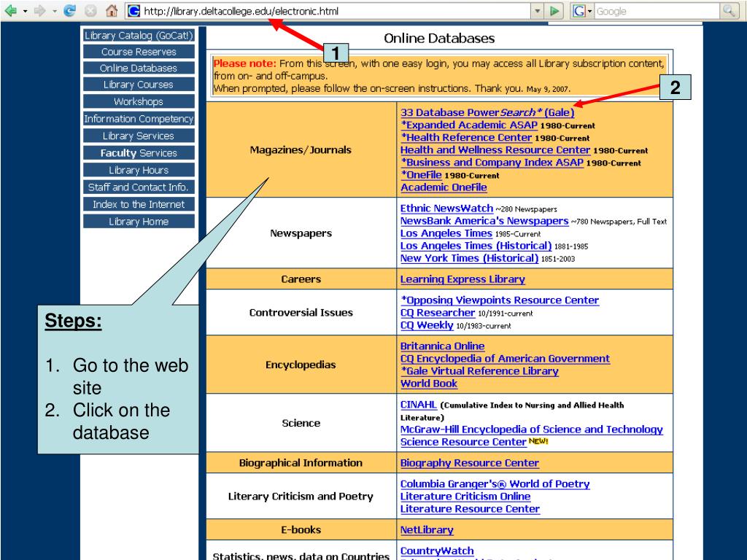
Task: Click the Learning Express Library link
Action: [462, 279]
